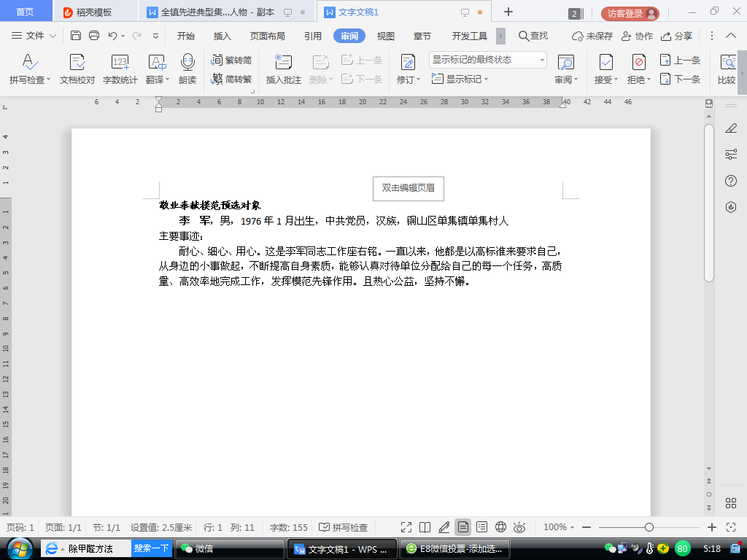The image size is (747, 560).
Task: Switch to web layout view icon
Action: tap(500, 527)
